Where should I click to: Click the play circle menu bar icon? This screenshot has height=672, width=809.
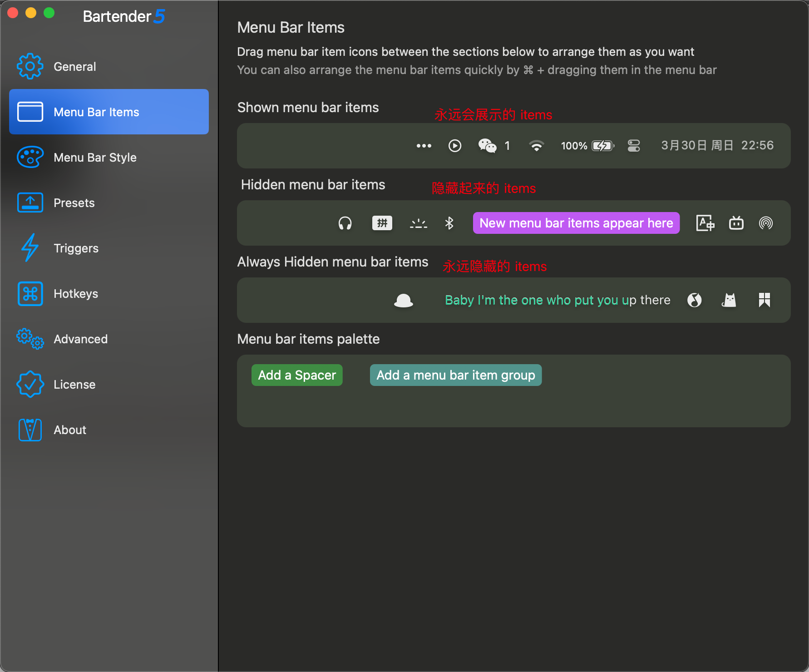pos(455,146)
